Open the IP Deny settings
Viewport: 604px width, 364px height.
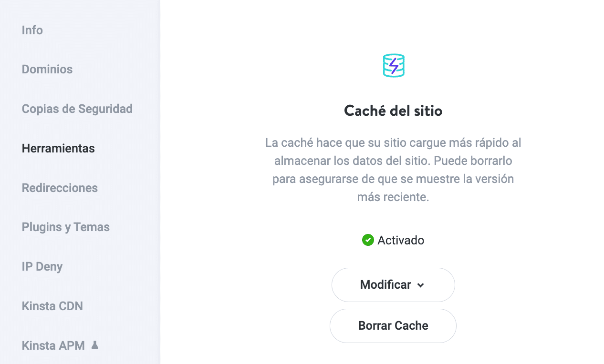42,267
